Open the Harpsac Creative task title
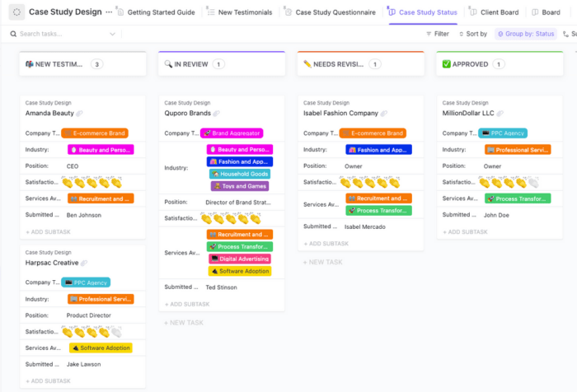 tap(52, 263)
